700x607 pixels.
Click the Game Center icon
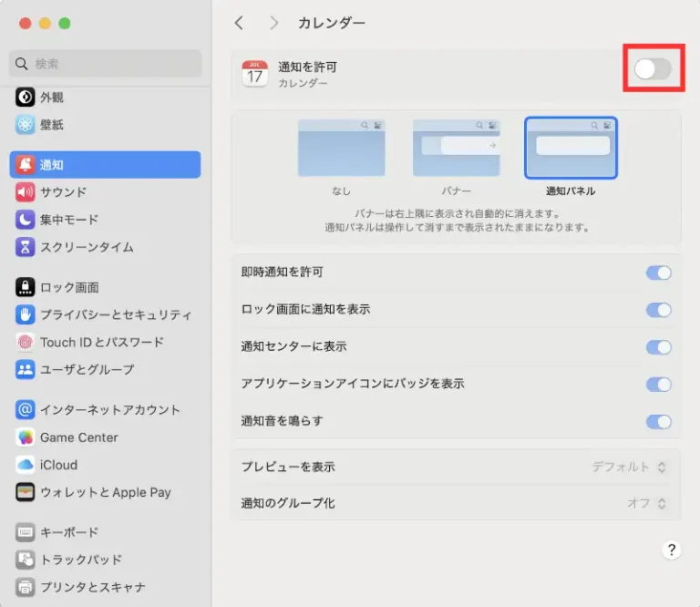click(x=25, y=437)
